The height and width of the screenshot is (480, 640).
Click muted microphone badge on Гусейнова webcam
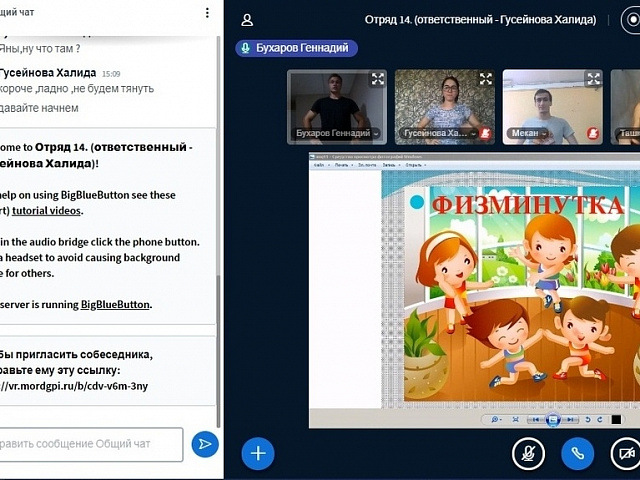coord(485,133)
